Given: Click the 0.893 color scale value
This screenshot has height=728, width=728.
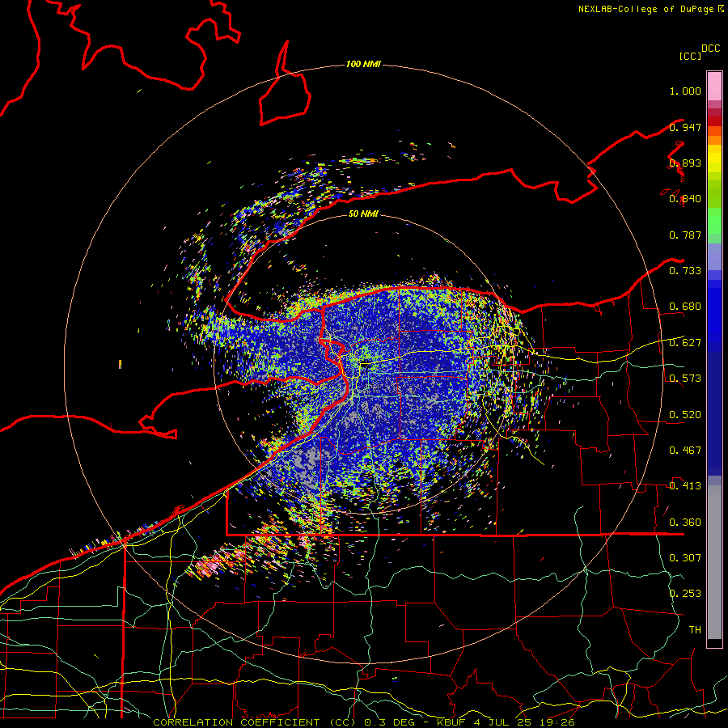Looking at the screenshot, I should 685,163.
